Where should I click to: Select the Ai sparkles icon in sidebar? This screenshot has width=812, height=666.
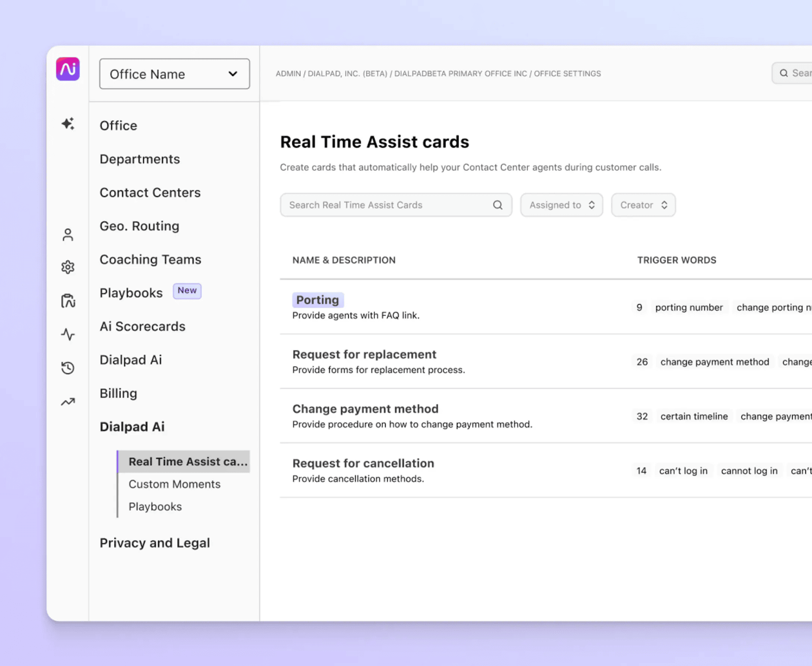coord(68,124)
